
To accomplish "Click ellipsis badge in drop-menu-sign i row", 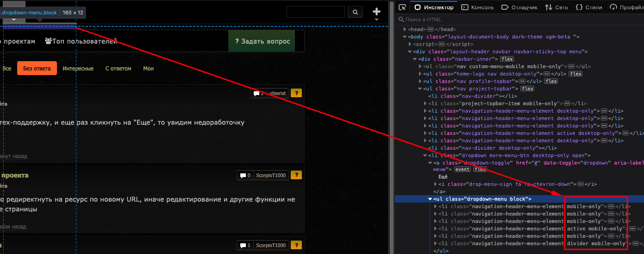I will tap(581, 184).
